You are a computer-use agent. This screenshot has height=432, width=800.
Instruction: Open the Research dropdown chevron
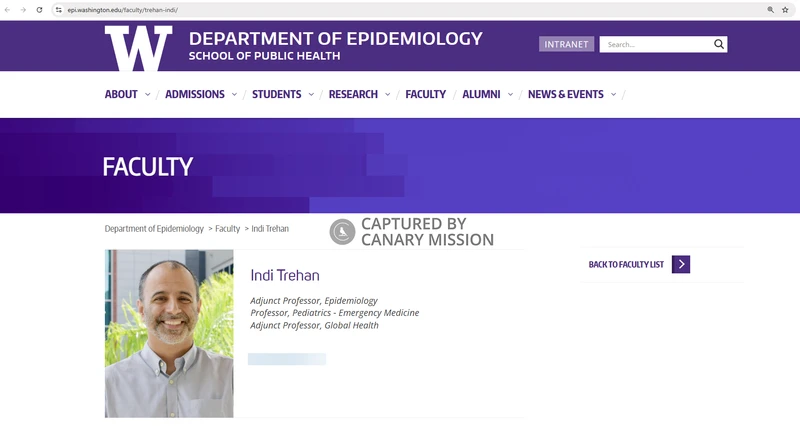click(x=387, y=95)
